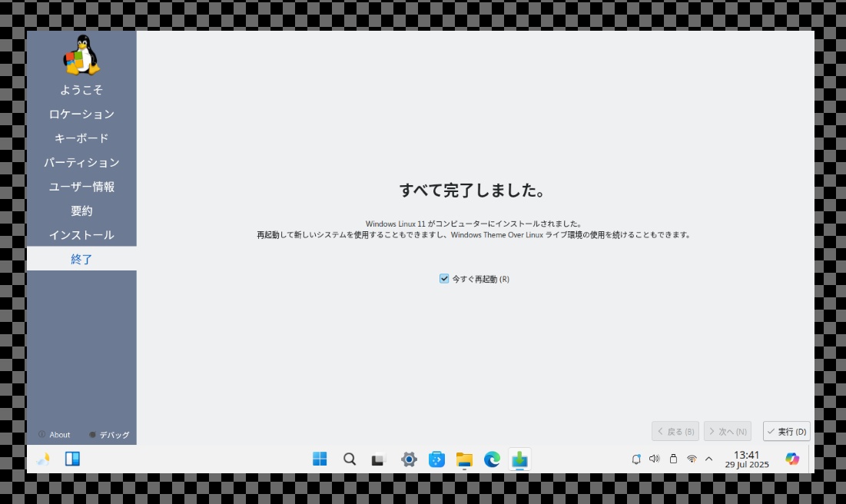This screenshot has height=504, width=846.
Task: Open the volume speaker tray icon
Action: coord(655,459)
